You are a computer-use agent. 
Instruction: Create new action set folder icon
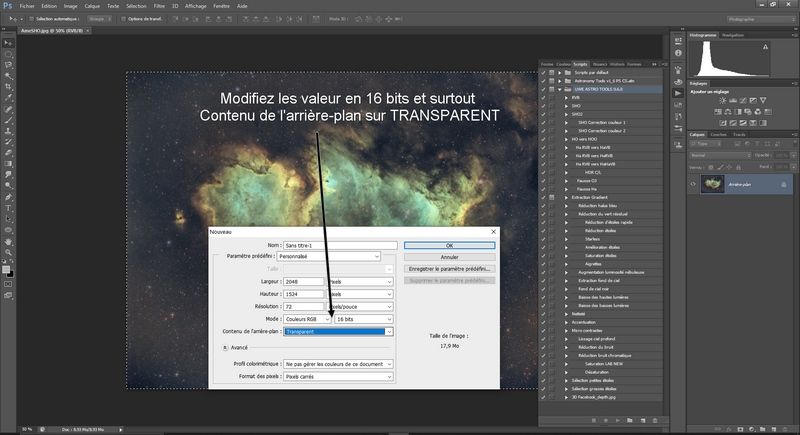(630, 421)
